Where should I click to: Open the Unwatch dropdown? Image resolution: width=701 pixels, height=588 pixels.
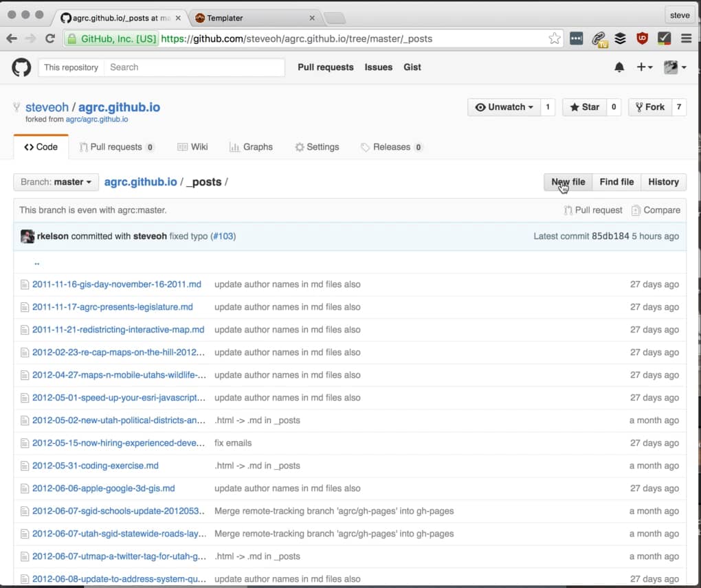(504, 107)
